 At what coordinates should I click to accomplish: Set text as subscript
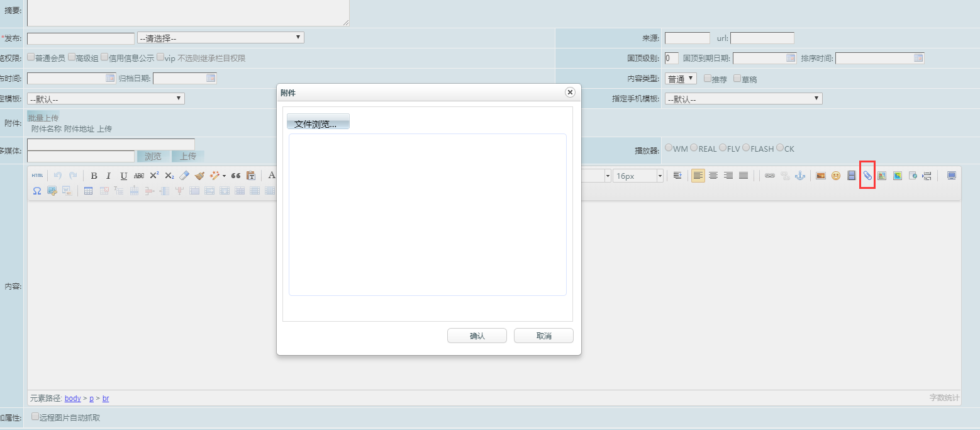[169, 176]
